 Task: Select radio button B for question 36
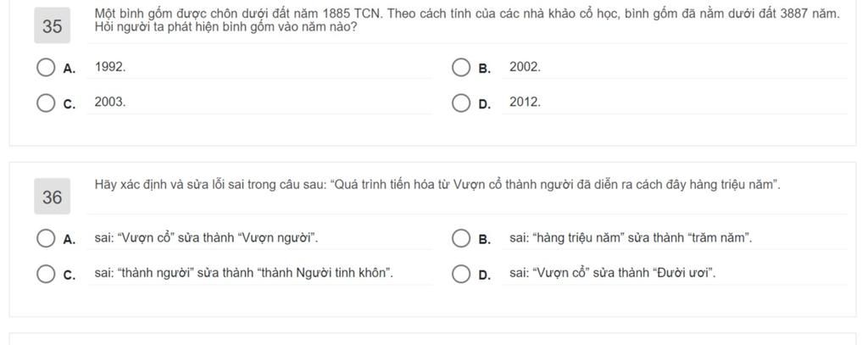(x=460, y=239)
